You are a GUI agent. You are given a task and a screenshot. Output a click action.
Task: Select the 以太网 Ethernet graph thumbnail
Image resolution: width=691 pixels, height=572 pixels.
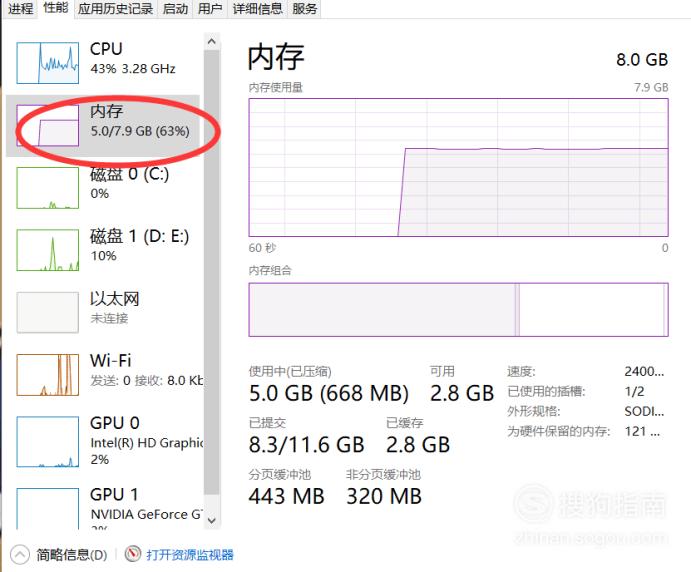(x=48, y=312)
